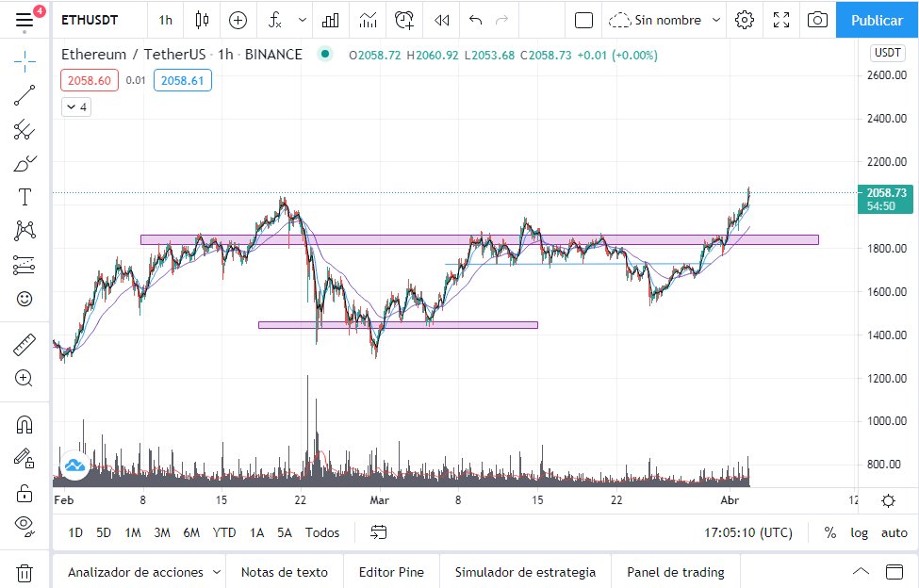Open the Panel de trading tab
This screenshot has width=919, height=588.
675,572
